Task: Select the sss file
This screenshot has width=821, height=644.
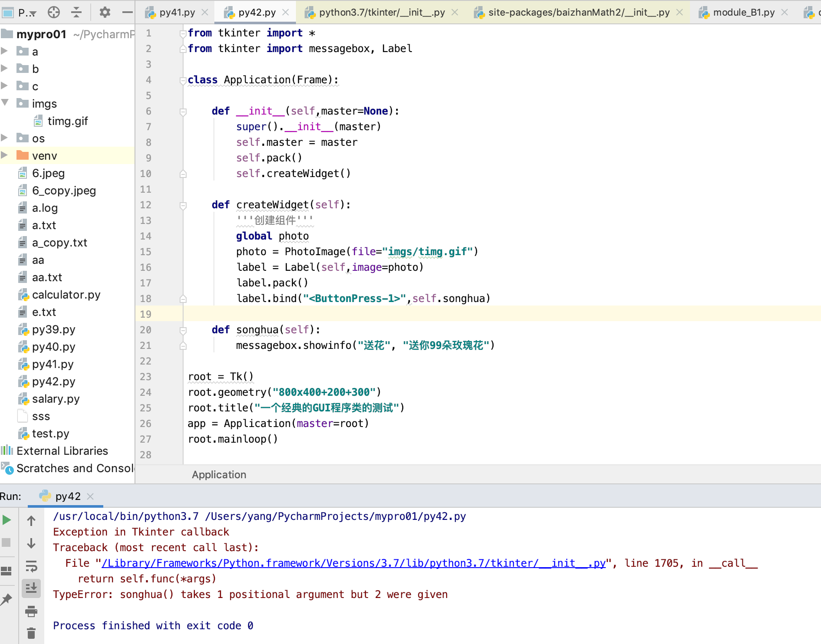Action: 41,416
